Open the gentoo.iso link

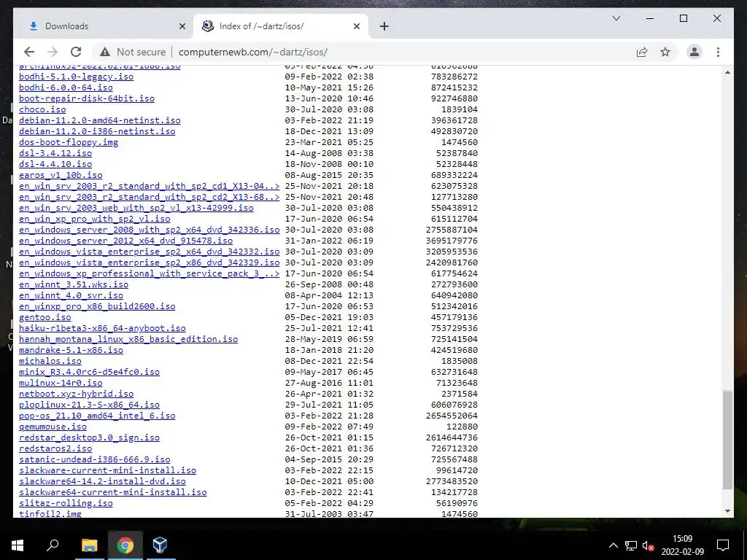[x=44, y=318]
